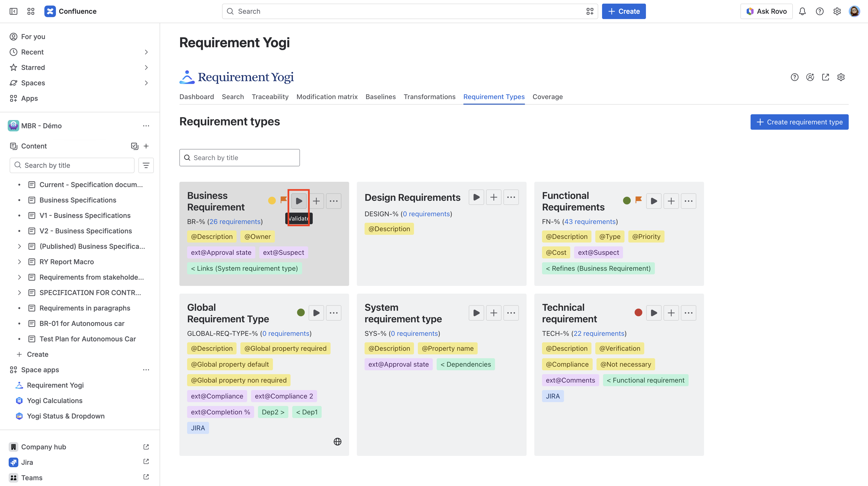
Task: Click green status dot on Functional Requirements
Action: pyautogui.click(x=627, y=201)
